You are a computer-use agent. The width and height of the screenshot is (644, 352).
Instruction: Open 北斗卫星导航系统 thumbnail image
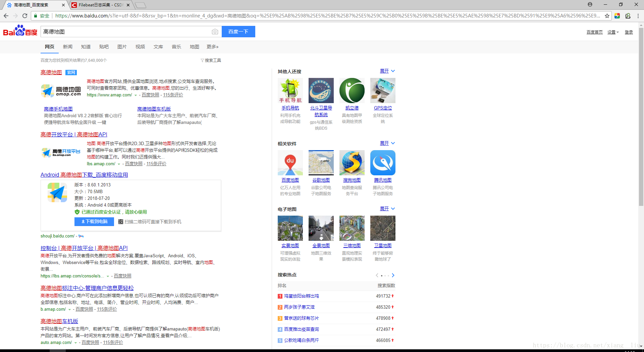[321, 90]
